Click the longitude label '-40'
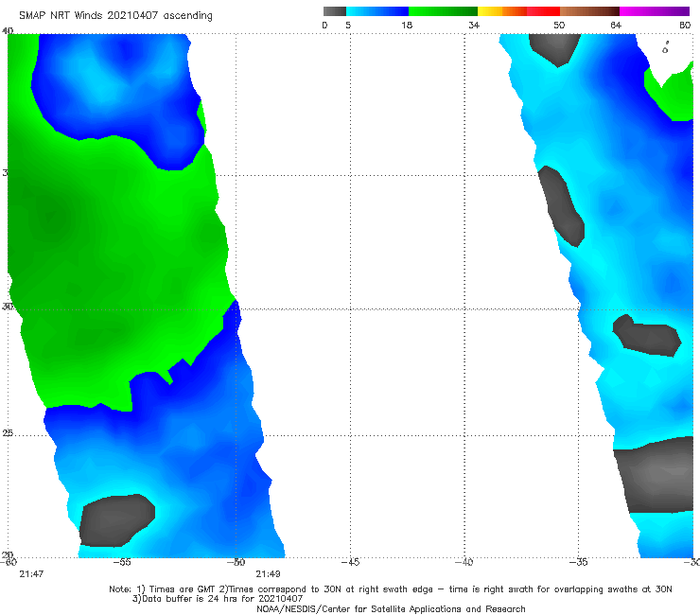The width and height of the screenshot is (700, 615). 464,562
